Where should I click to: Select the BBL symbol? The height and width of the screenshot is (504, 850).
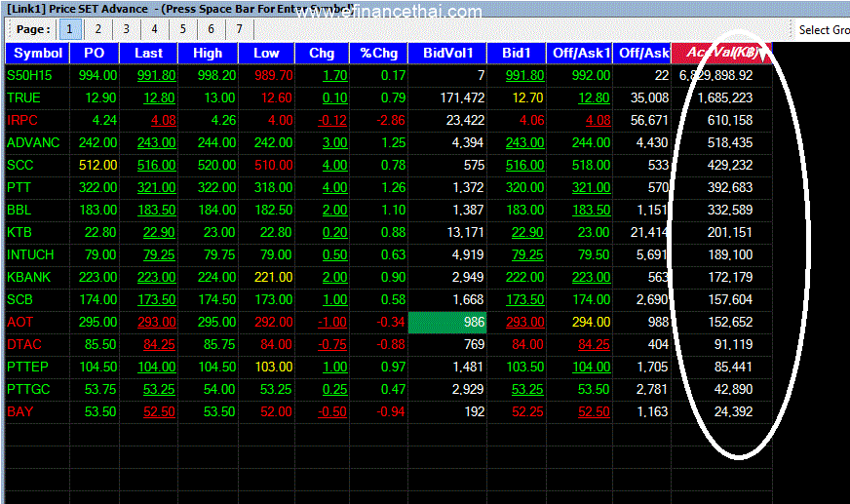click(x=19, y=210)
